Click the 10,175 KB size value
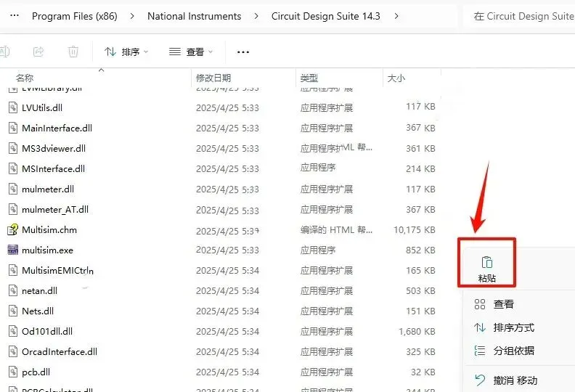The image size is (575, 392). pyautogui.click(x=414, y=230)
